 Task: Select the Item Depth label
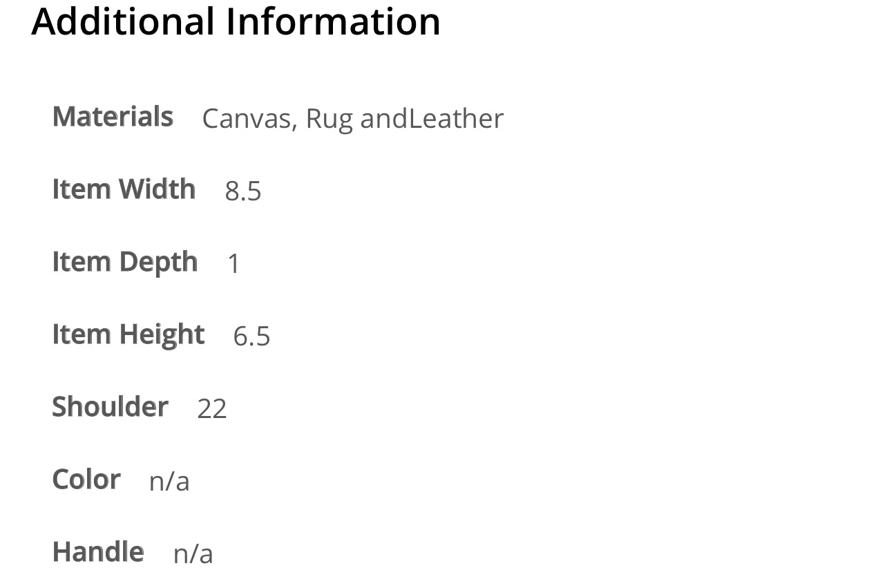pos(125,263)
